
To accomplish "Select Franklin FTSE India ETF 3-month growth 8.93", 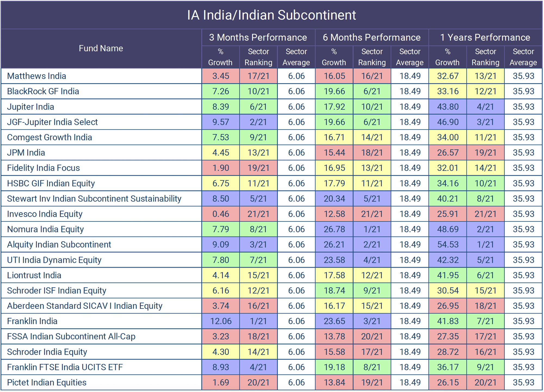I will tap(221, 367).
